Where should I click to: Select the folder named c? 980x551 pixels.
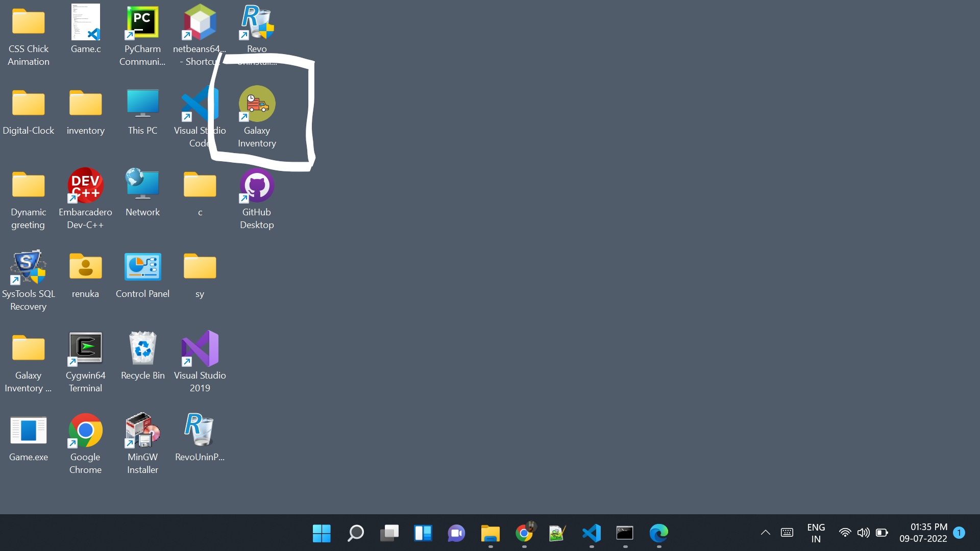pos(200,193)
